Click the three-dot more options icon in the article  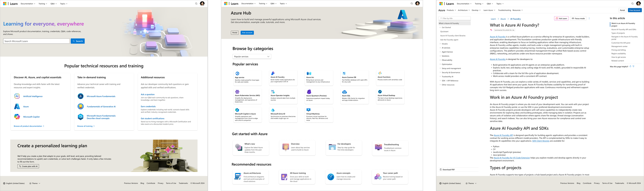pos(589,18)
